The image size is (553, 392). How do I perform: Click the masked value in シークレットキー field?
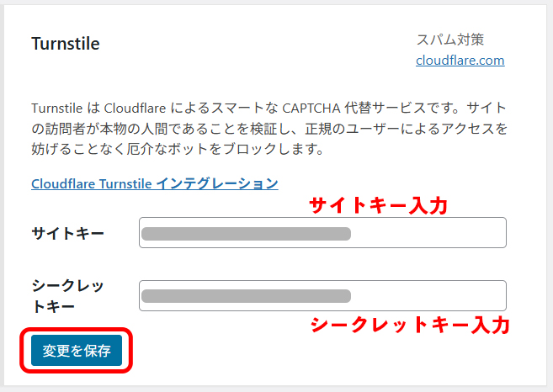pyautogui.click(x=246, y=295)
